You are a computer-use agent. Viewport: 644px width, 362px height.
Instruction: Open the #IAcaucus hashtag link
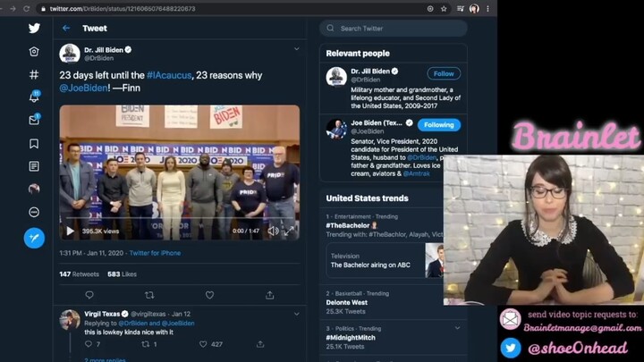tap(169, 75)
